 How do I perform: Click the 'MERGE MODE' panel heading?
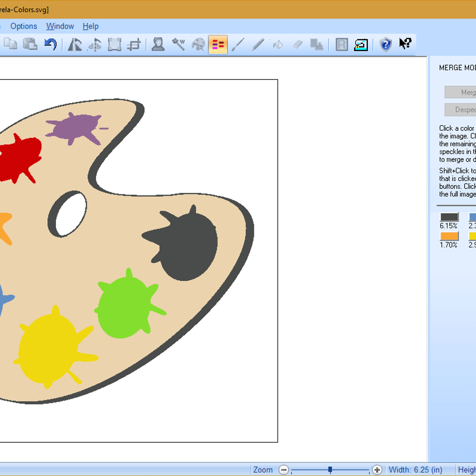[458, 68]
